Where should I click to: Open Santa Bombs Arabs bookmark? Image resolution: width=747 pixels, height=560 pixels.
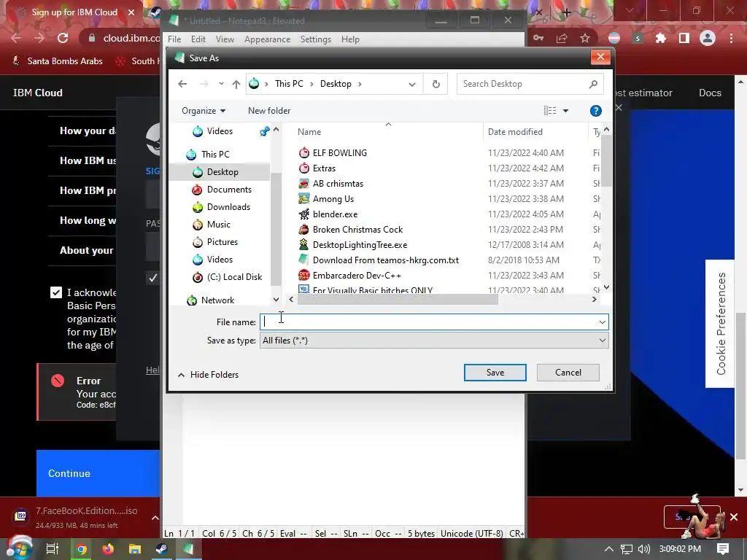click(x=57, y=61)
